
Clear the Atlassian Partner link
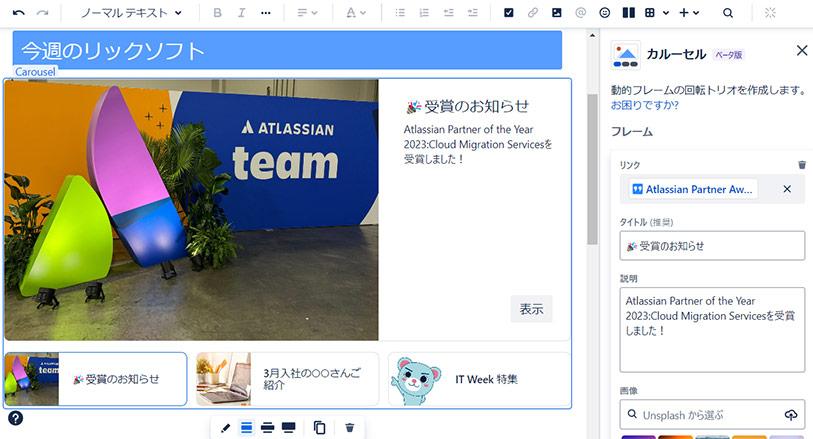(787, 189)
